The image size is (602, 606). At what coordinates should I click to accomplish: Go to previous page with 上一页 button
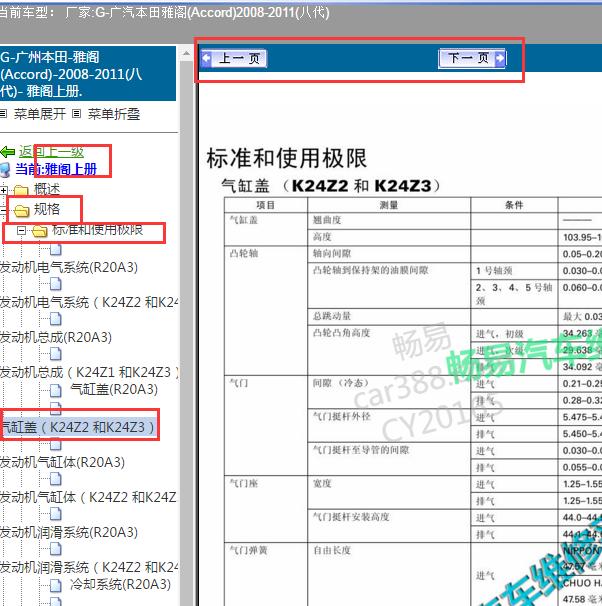coord(234,59)
